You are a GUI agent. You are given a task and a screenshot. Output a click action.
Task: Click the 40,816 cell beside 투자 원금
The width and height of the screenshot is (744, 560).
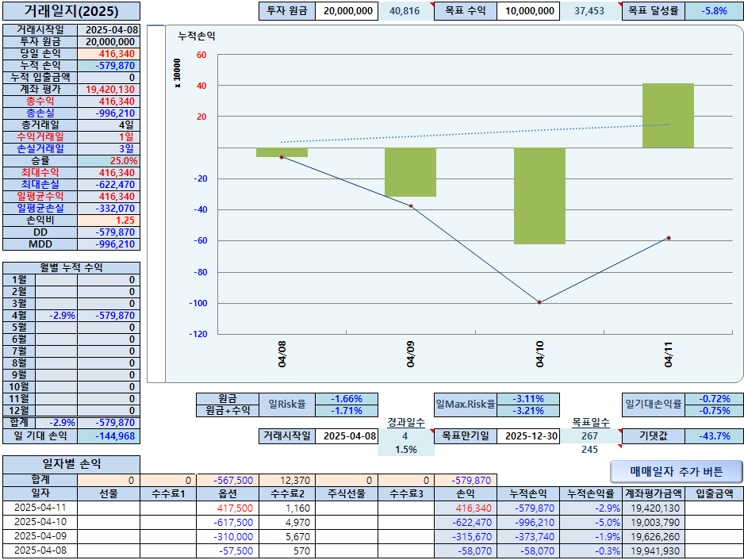point(405,11)
